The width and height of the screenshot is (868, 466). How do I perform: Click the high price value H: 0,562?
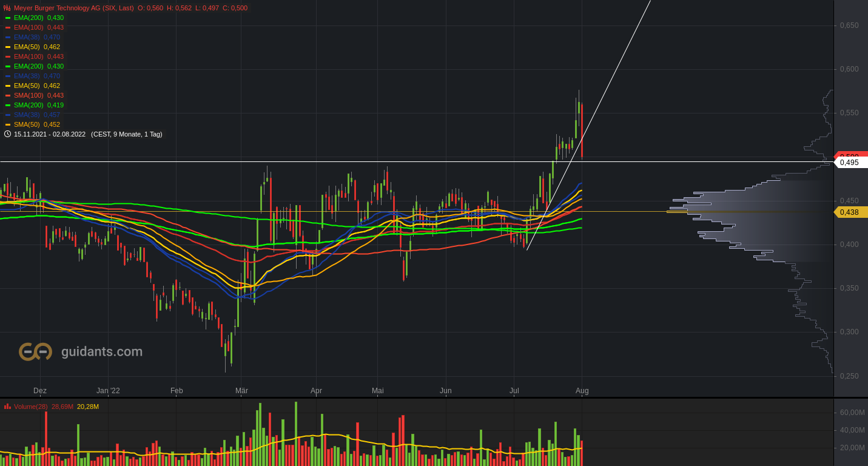179,8
